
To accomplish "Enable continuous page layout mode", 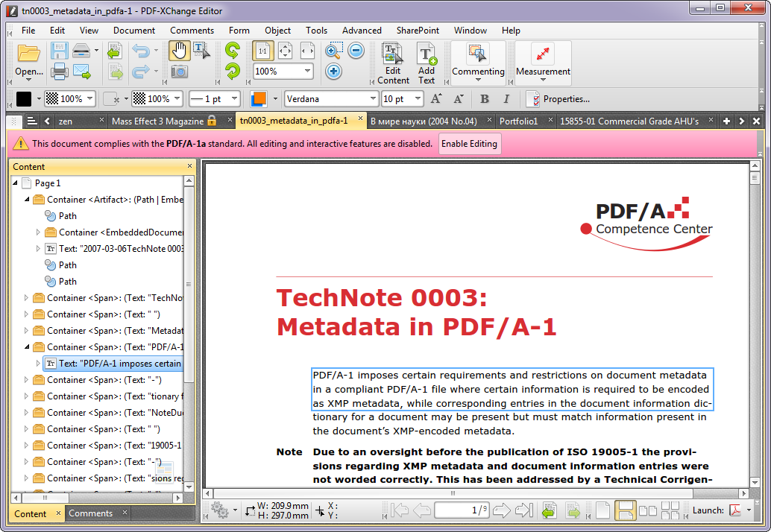I will pos(625,510).
